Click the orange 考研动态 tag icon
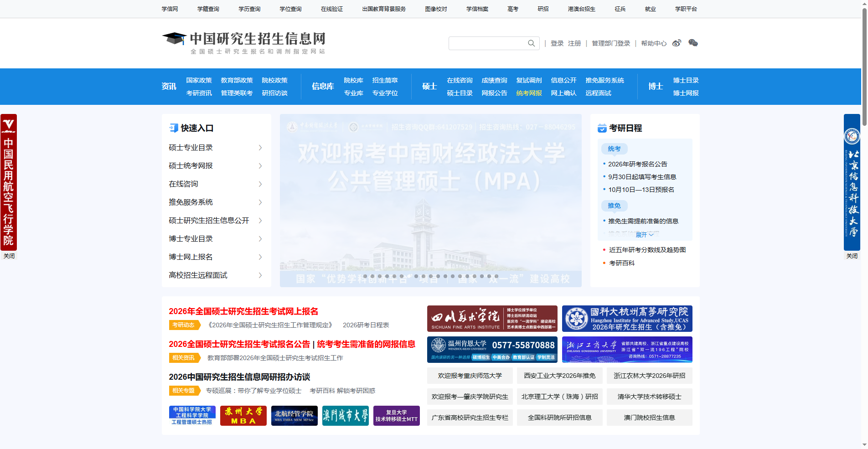This screenshot has height=449, width=868. coord(184,325)
